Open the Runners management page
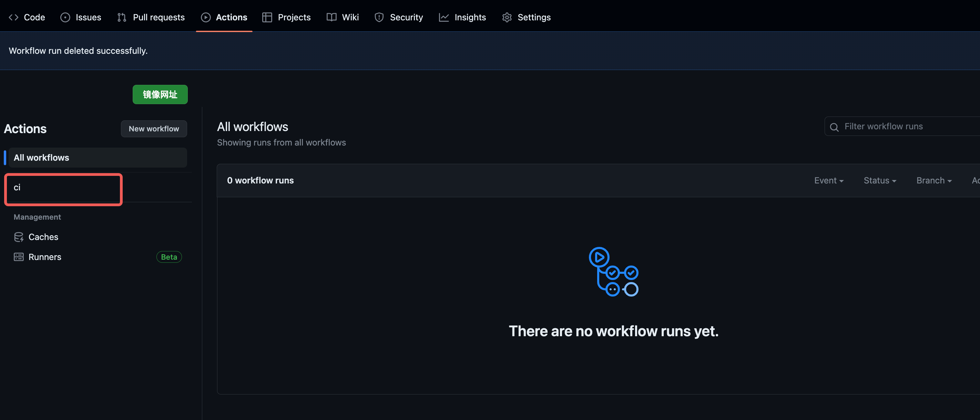Image resolution: width=980 pixels, height=420 pixels. click(45, 257)
